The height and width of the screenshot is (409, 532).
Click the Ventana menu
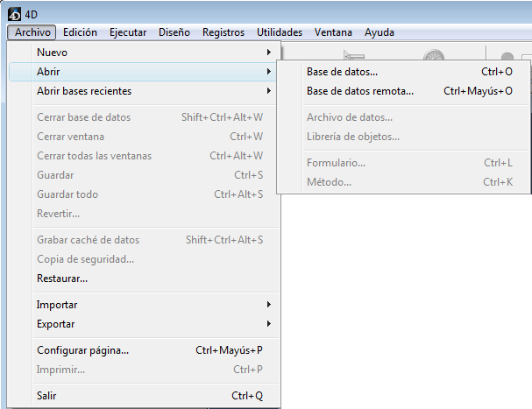[x=335, y=32]
